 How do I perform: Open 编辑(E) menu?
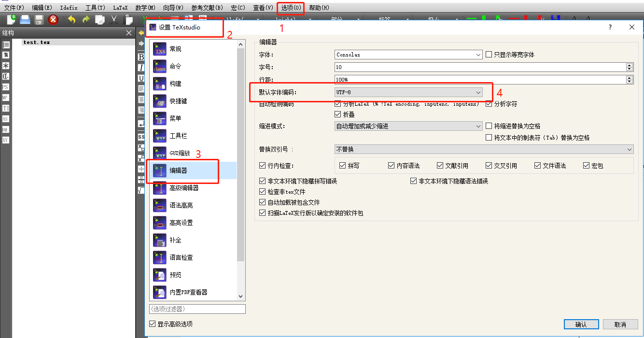[x=42, y=8]
